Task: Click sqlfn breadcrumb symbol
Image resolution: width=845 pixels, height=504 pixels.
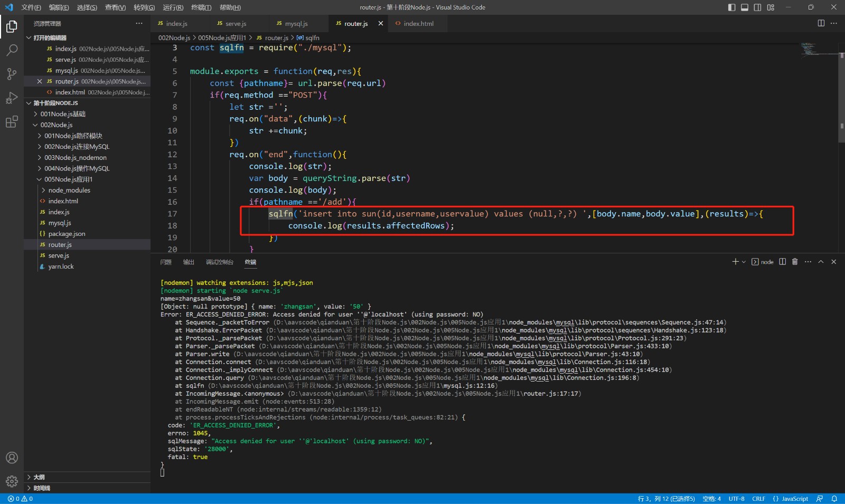Action: 308,38
